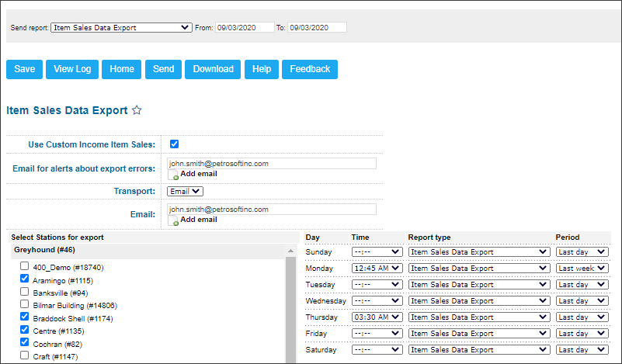Image resolution: width=622 pixels, height=364 pixels.
Task: Click the Select Stations for export heading
Action: tap(57, 237)
